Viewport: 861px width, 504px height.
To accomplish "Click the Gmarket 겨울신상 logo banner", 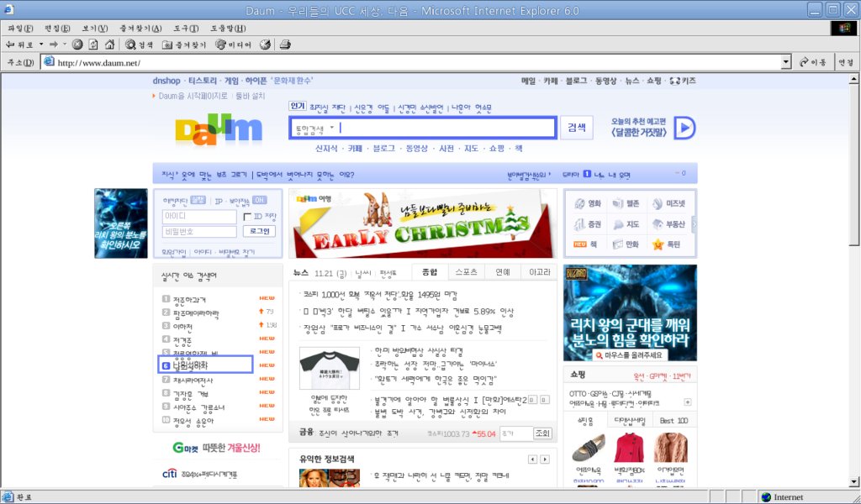I will 216,448.
